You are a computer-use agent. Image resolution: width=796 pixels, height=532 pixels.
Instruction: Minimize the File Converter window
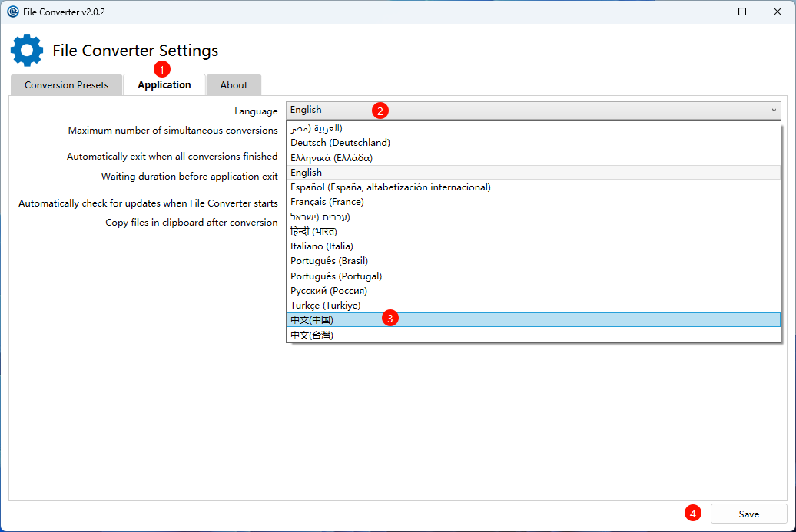(x=708, y=12)
